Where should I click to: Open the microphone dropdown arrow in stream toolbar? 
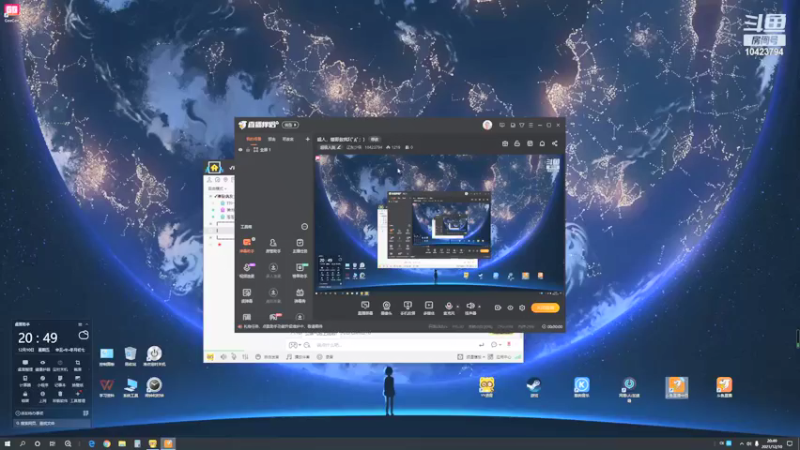point(457,307)
